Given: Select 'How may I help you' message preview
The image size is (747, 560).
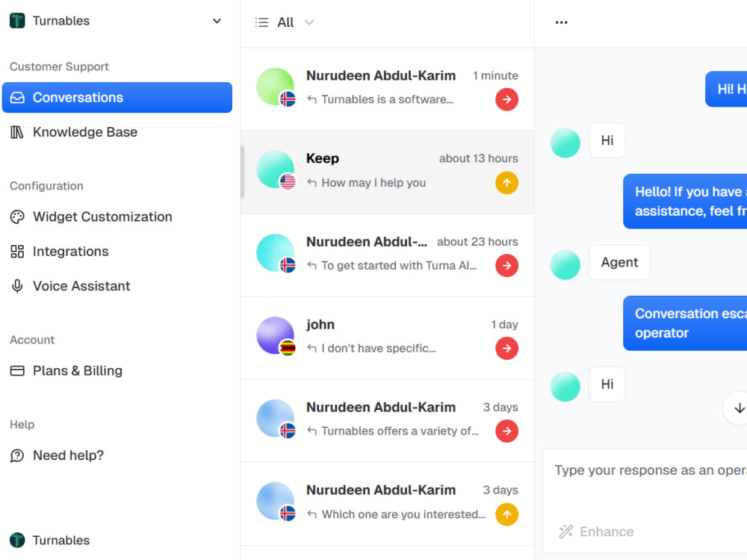Looking at the screenshot, I should click(x=373, y=183).
